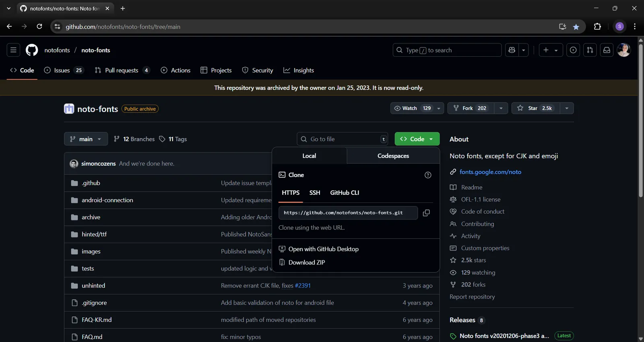Select the HTTPS clone URL text field
The image size is (644, 342).
point(348,213)
